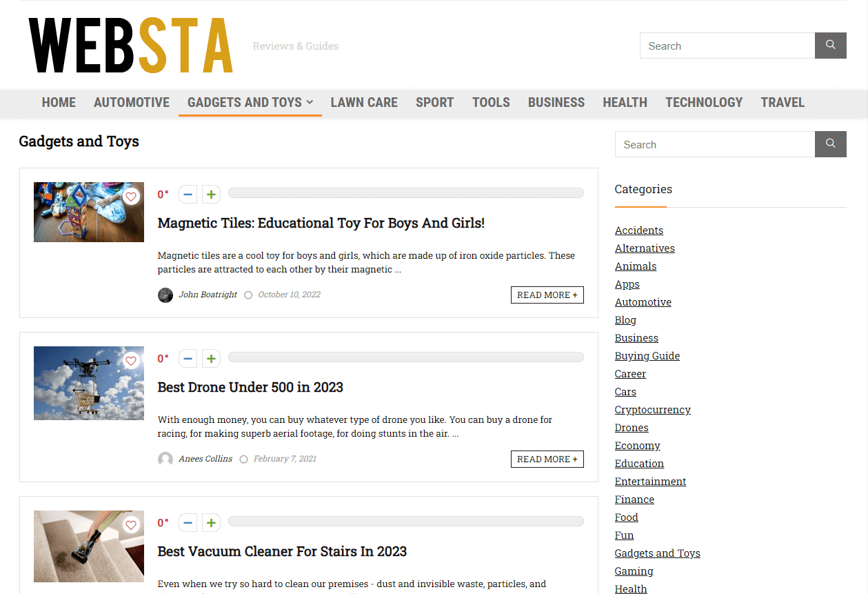This screenshot has width=868, height=594.
Task: Toggle heart on vacuum cleaner thumbnail
Action: 131,525
